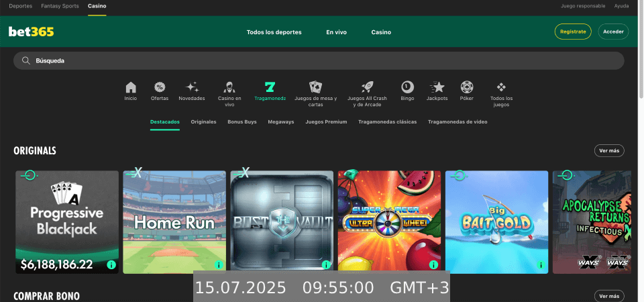This screenshot has width=644, height=302.
Task: Focus the Búsqueda search field
Action: click(x=319, y=61)
